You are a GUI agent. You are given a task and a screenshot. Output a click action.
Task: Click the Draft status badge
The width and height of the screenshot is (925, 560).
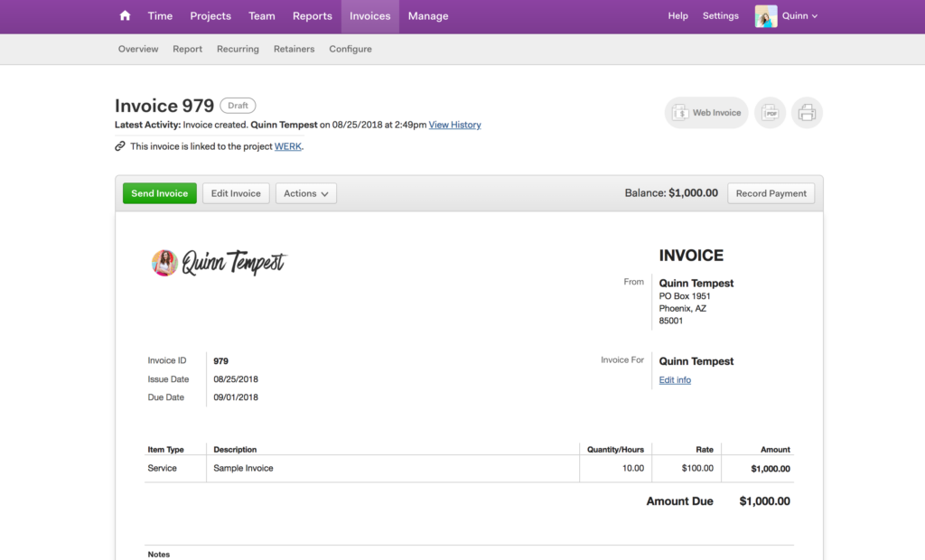coord(238,106)
